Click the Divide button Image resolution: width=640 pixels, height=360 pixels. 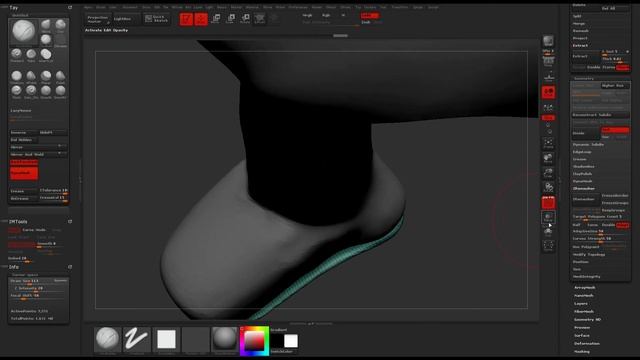tap(586, 133)
